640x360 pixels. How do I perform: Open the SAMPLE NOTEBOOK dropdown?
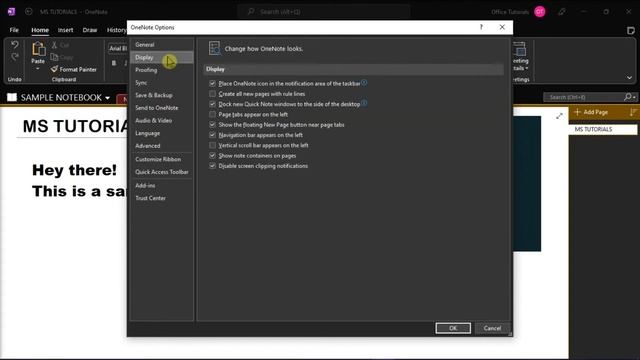tap(107, 98)
